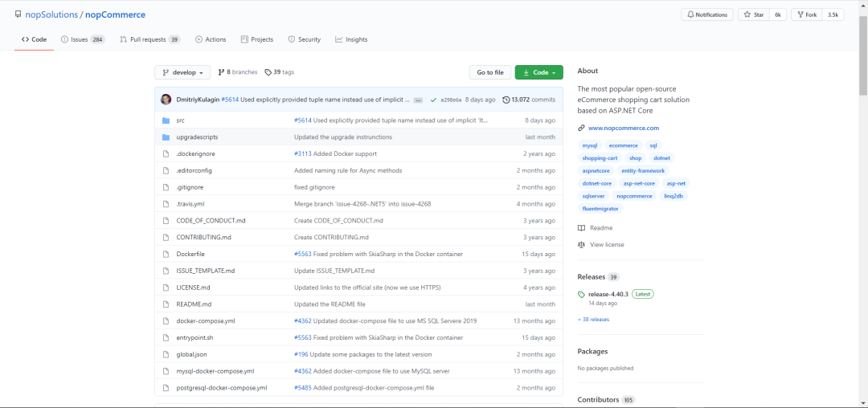868x408 pixels.
Task: Click the file icon for CODE_OF_CONDUCT.md
Action: (166, 221)
